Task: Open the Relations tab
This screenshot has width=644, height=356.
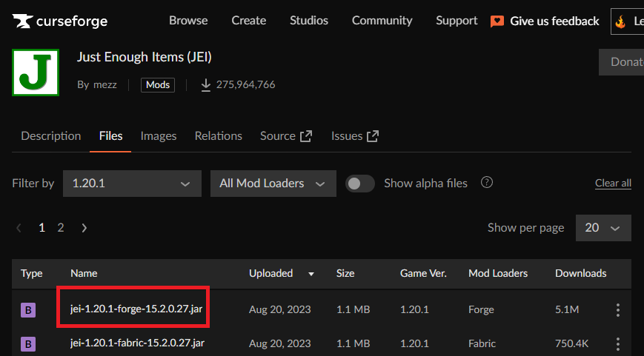Action: click(x=218, y=136)
